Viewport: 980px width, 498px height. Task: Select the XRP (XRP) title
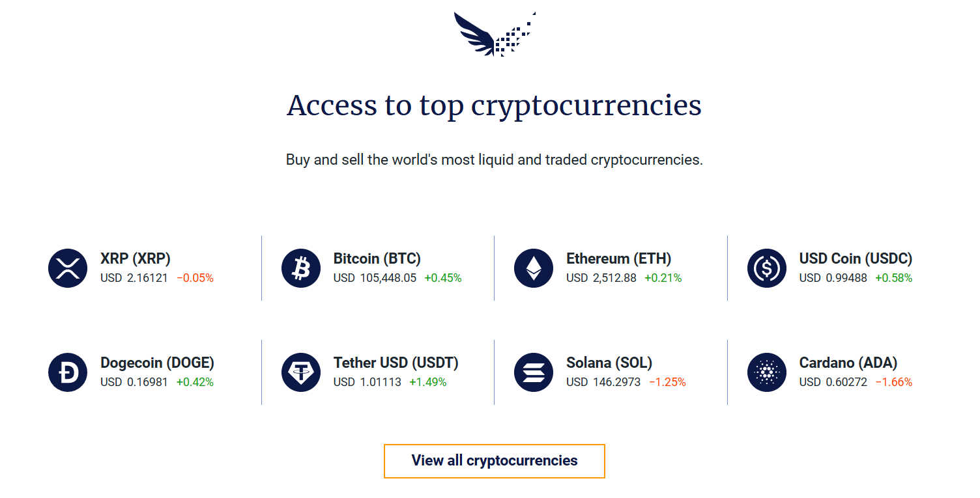136,258
